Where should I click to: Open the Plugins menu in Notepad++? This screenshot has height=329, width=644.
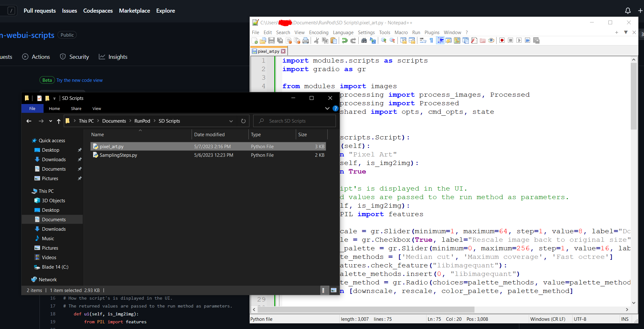pyautogui.click(x=432, y=33)
